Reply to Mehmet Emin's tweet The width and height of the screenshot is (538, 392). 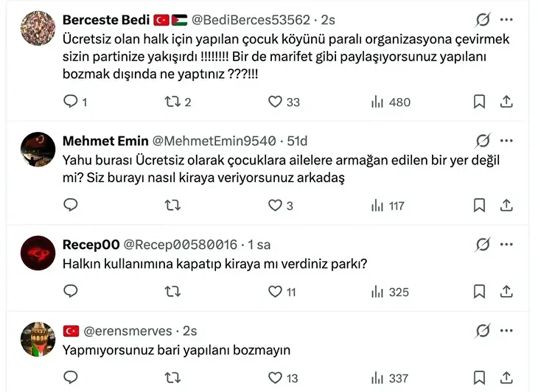[71, 206]
